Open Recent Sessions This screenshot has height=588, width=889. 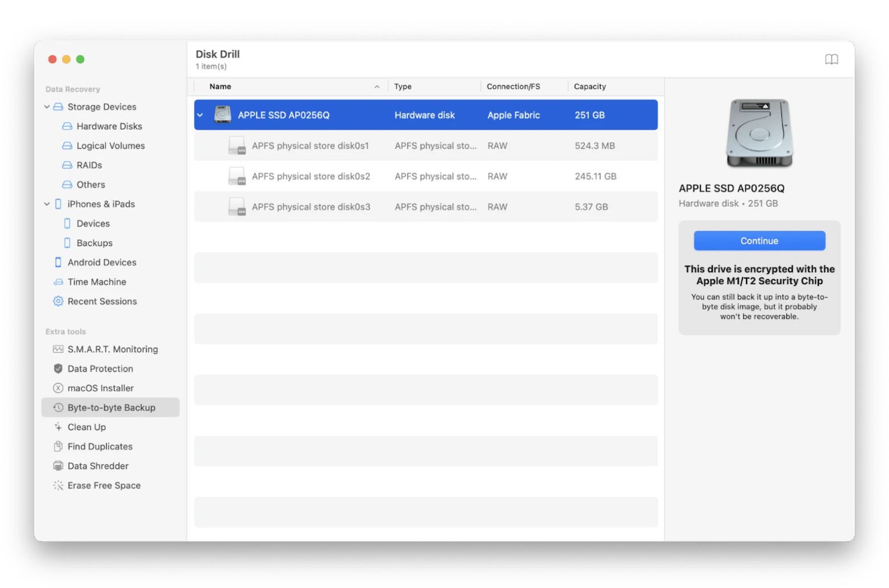[x=102, y=301]
